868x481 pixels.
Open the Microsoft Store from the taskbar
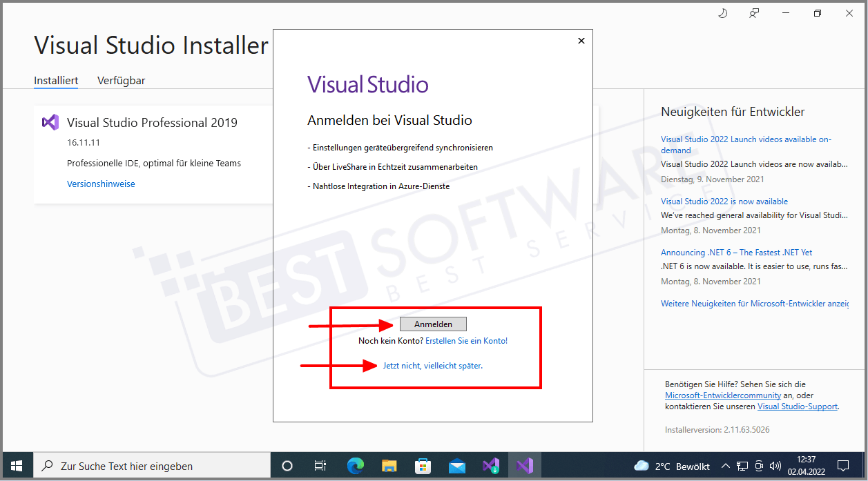pyautogui.click(x=423, y=466)
